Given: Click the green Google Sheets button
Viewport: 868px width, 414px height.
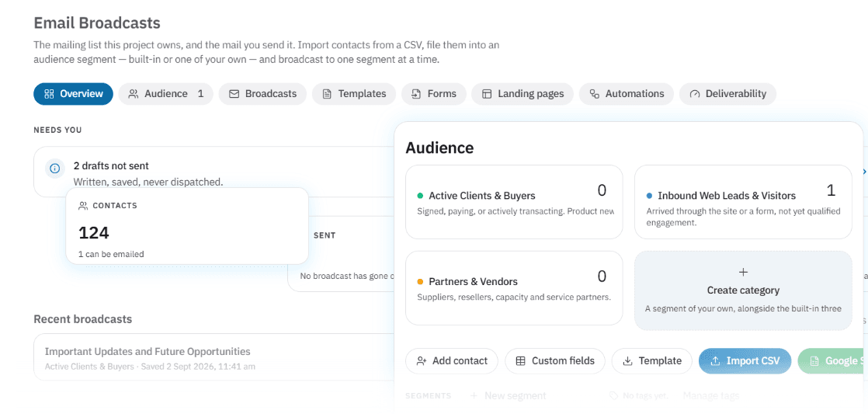Looking at the screenshot, I should [x=830, y=361].
